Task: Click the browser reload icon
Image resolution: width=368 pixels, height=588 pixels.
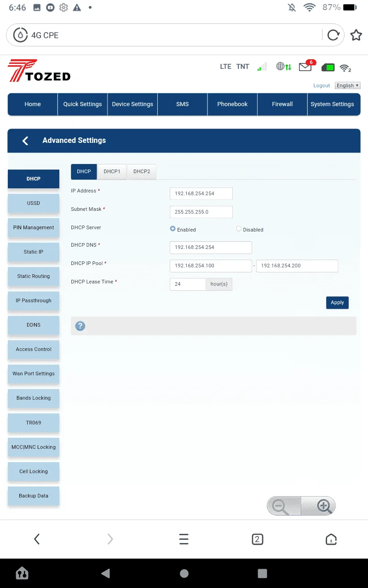Action: 333,35
